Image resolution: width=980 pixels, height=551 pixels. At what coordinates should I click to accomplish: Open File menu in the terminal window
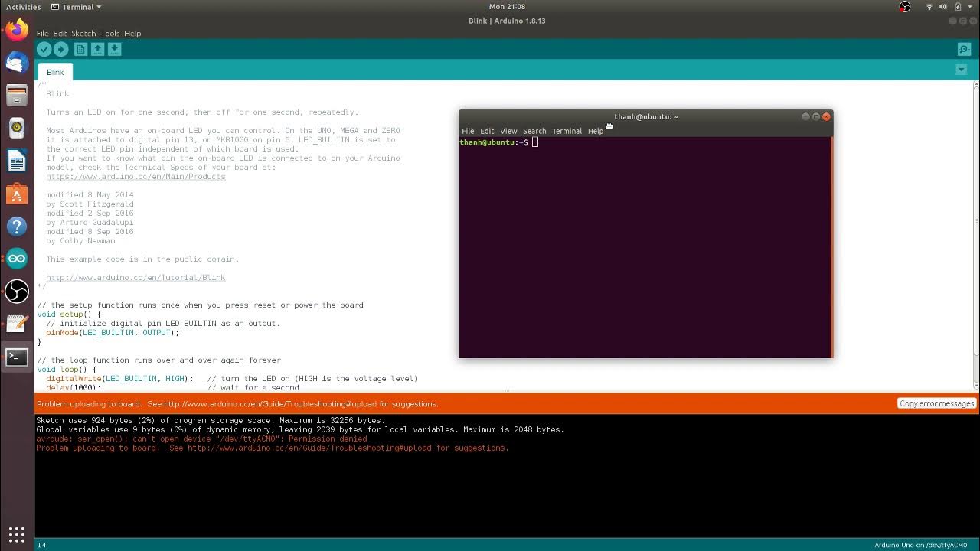(x=468, y=131)
